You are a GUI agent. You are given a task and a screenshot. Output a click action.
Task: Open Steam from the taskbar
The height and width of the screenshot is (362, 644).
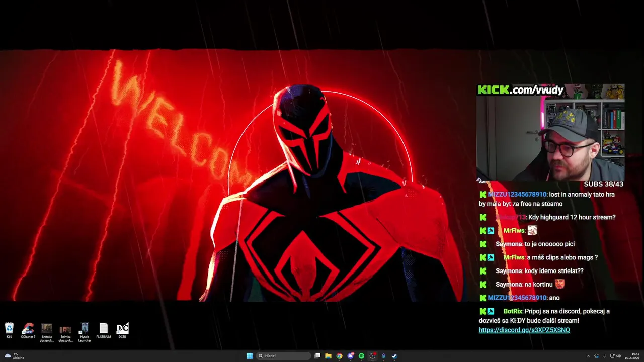(394, 356)
